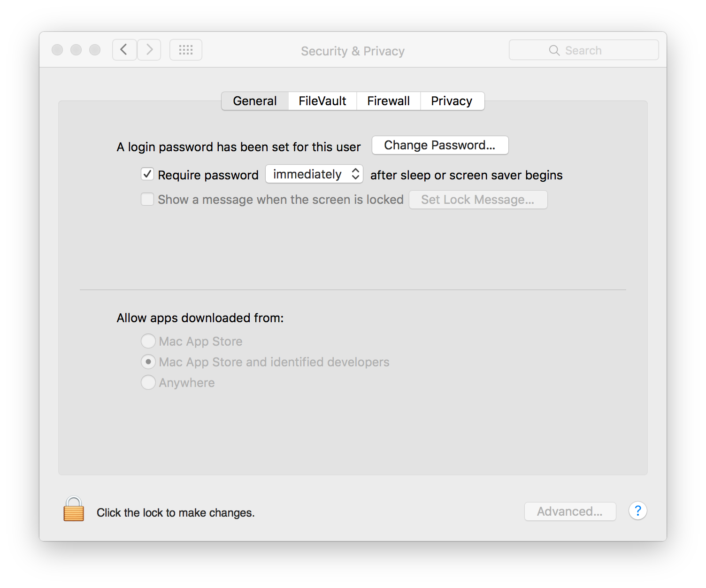The height and width of the screenshot is (588, 706).
Task: Minimize the Security & Privacy window
Action: (76, 50)
